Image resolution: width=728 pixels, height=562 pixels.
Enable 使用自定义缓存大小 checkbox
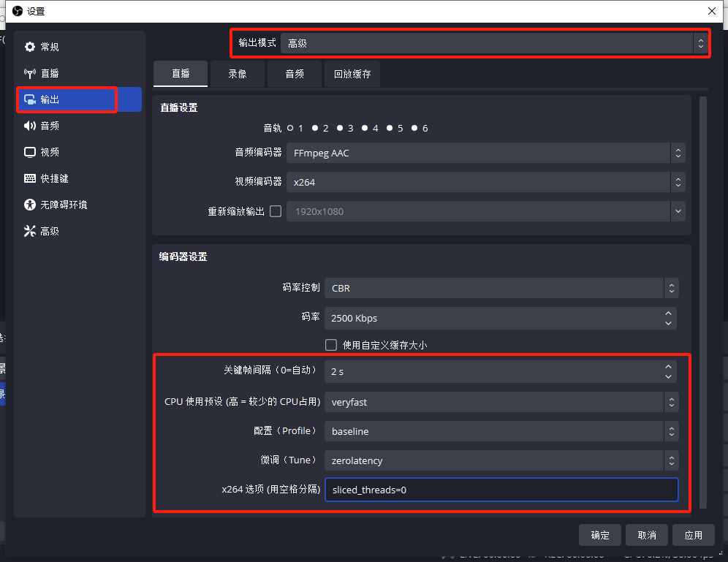(x=331, y=345)
